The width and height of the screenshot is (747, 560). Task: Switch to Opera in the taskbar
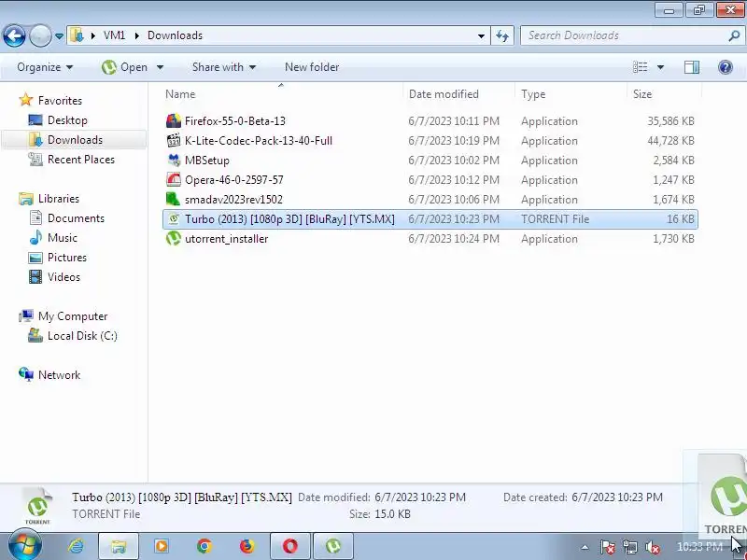pos(290,546)
